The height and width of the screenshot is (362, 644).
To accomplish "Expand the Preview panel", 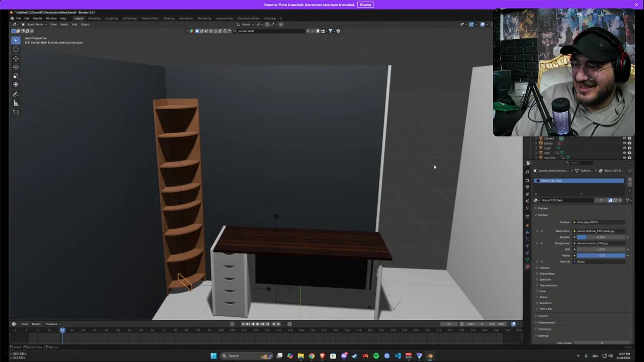I will tap(542, 208).
